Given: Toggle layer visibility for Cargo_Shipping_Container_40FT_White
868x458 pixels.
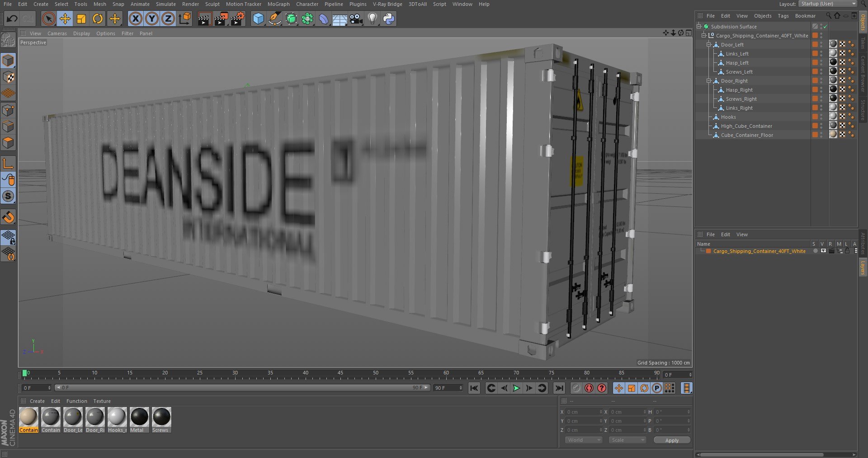Looking at the screenshot, I should tap(823, 251).
